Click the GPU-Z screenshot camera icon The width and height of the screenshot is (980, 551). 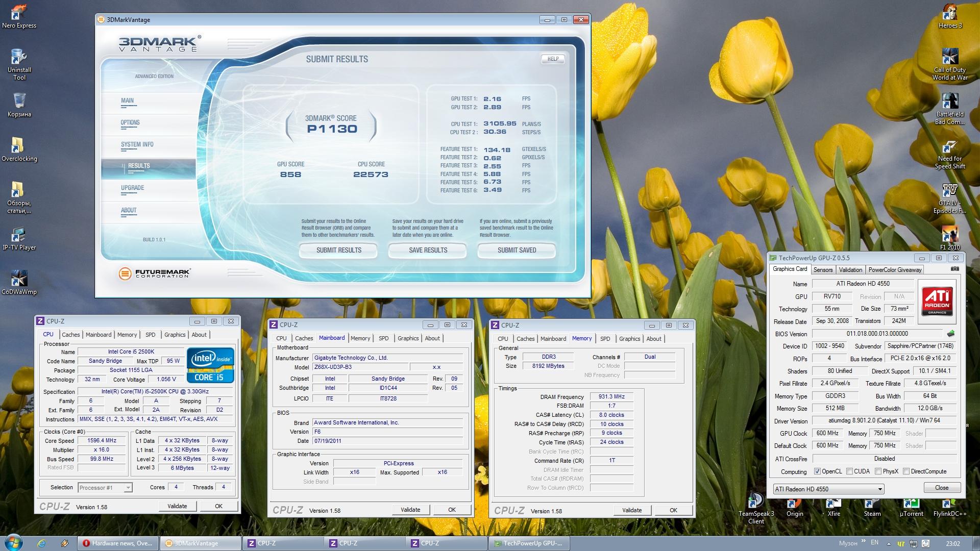coord(954,269)
